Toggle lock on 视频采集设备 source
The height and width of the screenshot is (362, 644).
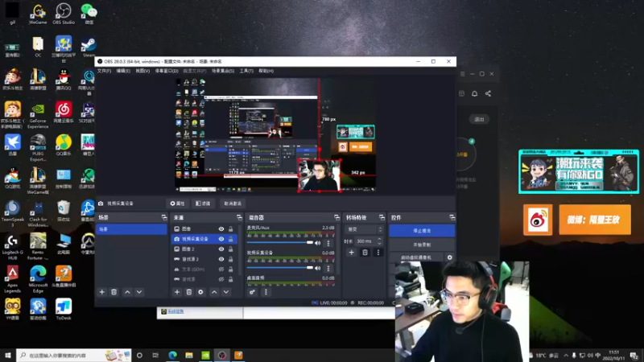coord(230,239)
